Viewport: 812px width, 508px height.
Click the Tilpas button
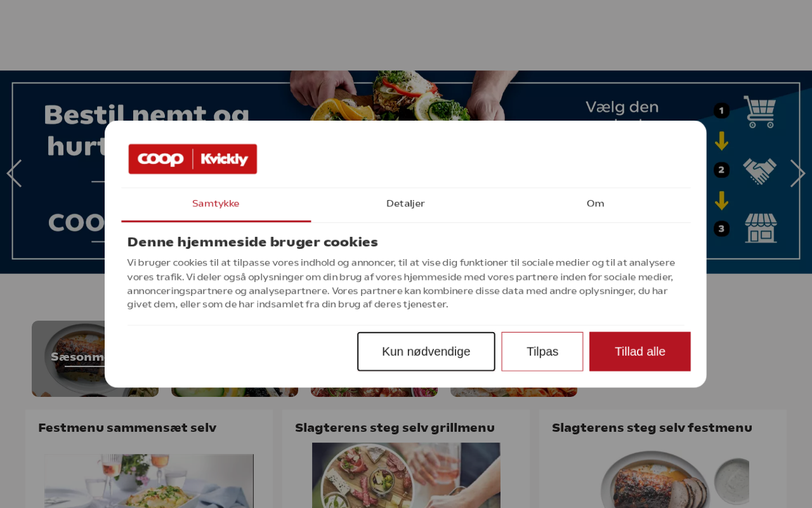(x=542, y=352)
